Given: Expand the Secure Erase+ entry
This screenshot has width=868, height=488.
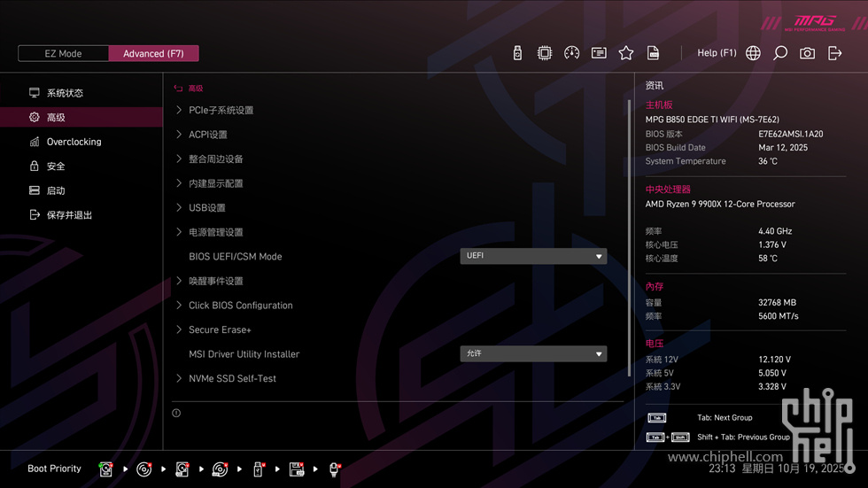Looking at the screenshot, I should pos(220,329).
